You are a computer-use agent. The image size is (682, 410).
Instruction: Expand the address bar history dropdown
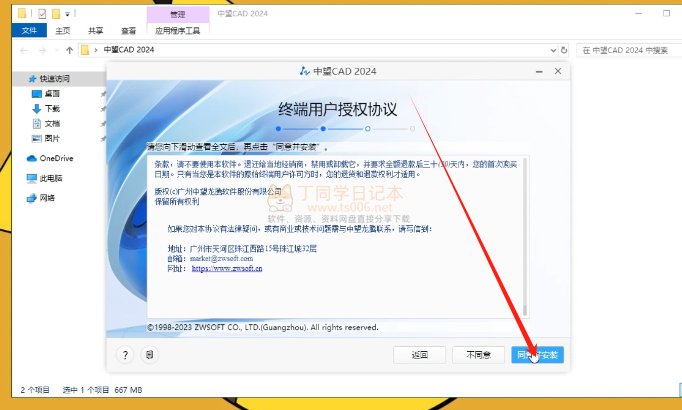553,50
